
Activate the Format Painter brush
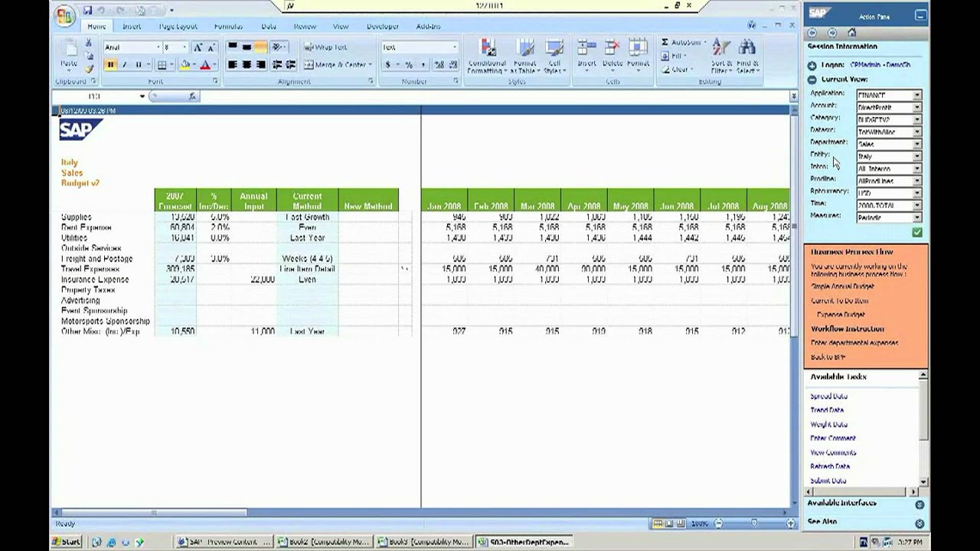[x=89, y=69]
